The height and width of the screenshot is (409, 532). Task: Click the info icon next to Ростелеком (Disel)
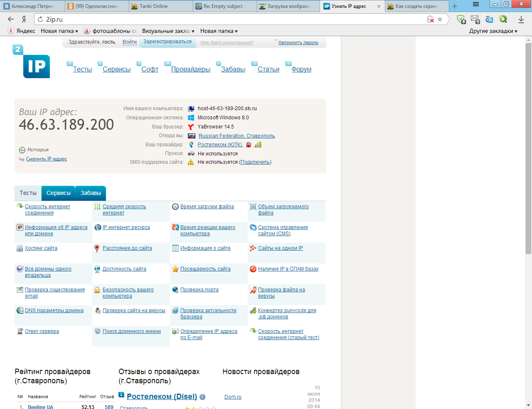click(x=202, y=397)
